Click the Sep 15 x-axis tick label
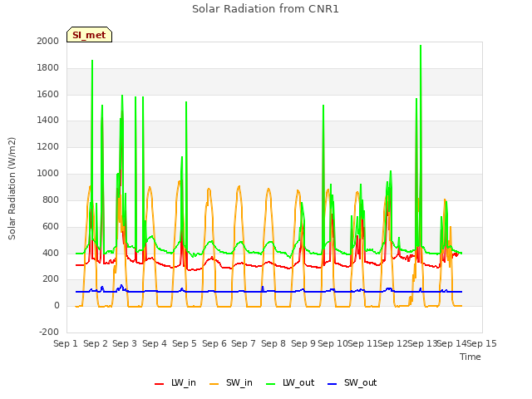This screenshot has width=532, height=399. point(481,343)
